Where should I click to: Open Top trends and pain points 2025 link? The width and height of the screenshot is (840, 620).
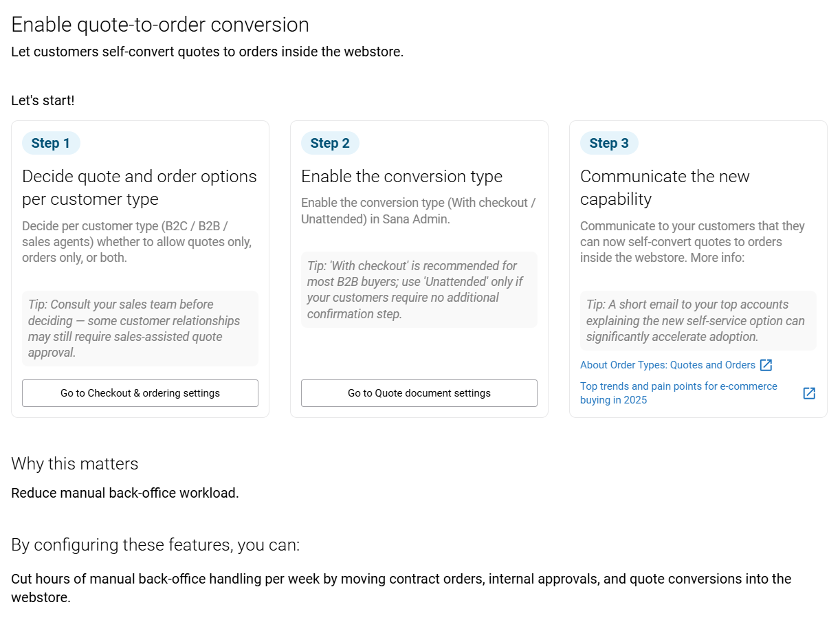point(678,393)
